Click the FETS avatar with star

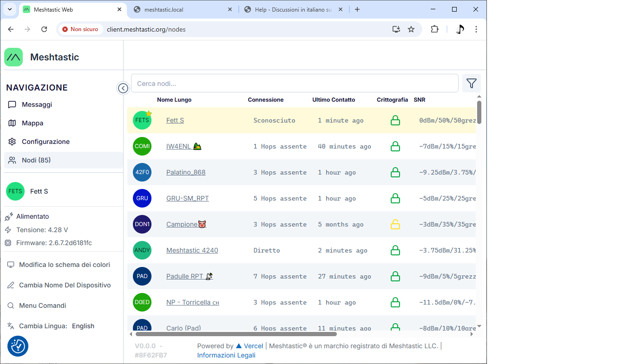pyautogui.click(x=142, y=120)
